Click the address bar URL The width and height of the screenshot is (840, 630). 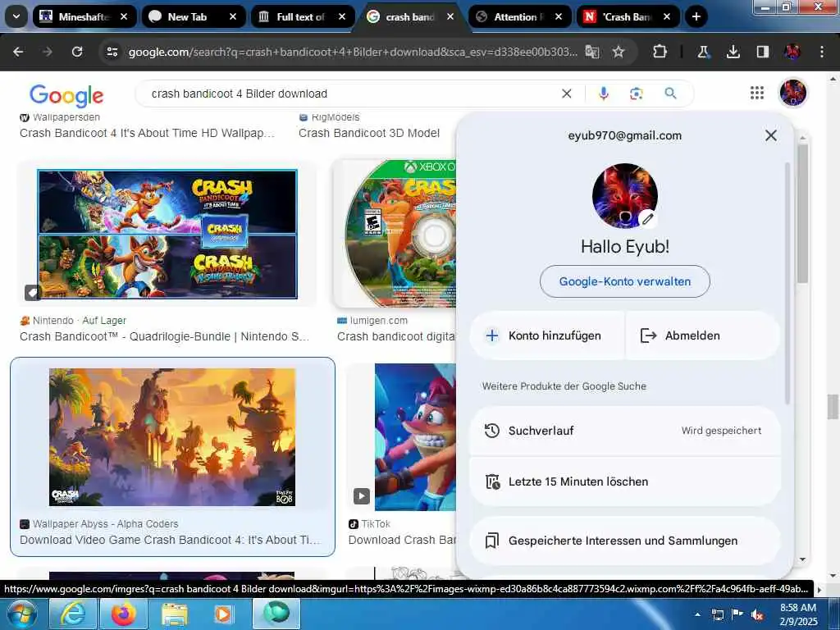pyautogui.click(x=353, y=52)
